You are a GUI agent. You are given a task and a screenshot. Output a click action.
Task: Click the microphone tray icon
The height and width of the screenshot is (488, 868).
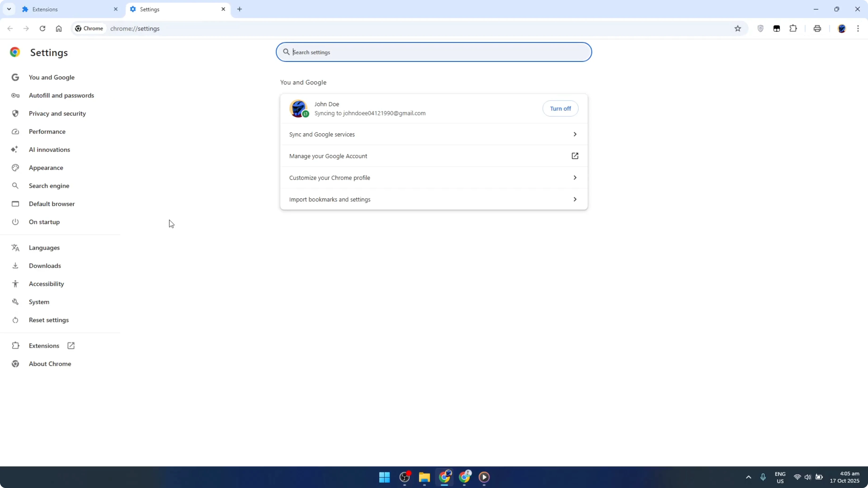coord(763,477)
